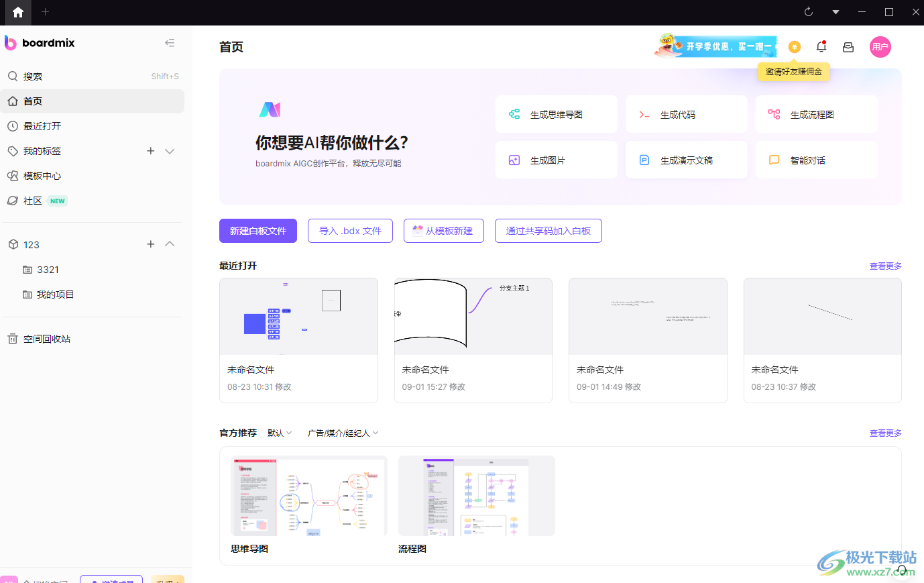The image size is (924, 583).
Task: Click the 思维导图 template label
Action: (249, 549)
